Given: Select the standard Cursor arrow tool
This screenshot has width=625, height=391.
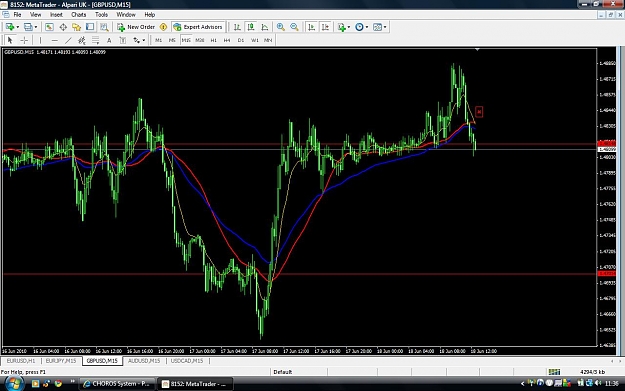Looking at the screenshot, I should pos(10,40).
